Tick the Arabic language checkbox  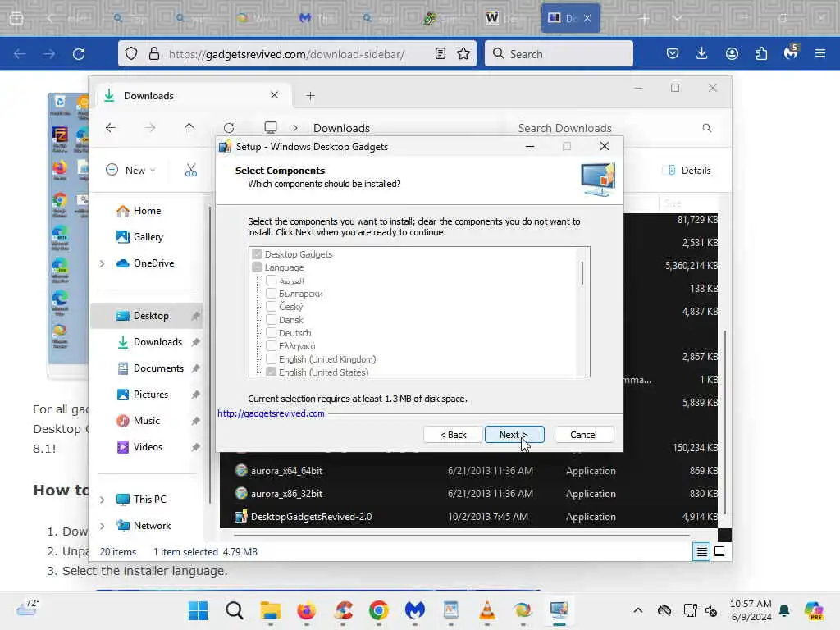[x=271, y=281]
